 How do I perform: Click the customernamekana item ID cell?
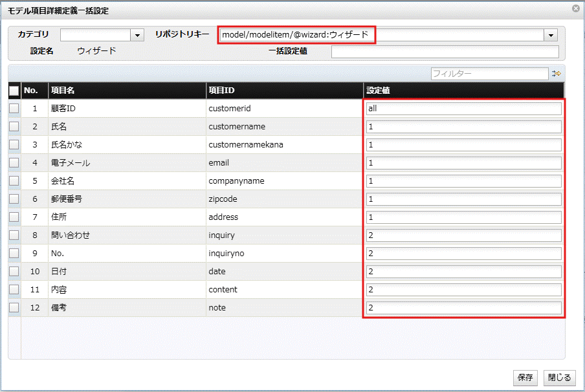[x=285, y=145]
